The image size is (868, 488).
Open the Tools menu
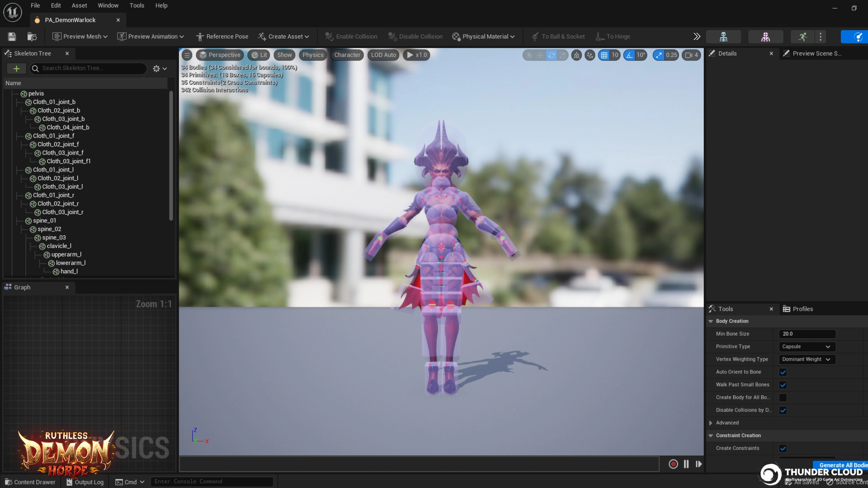tap(137, 5)
